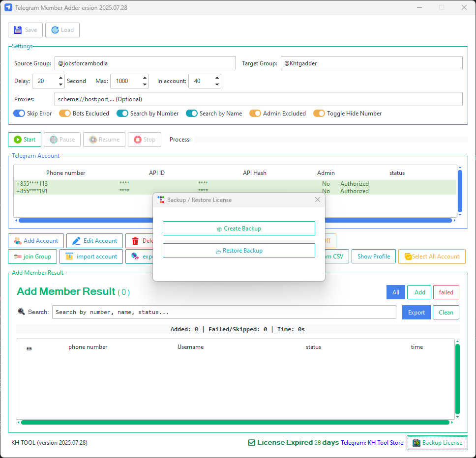Click the Backup License icon at bottom right

(x=416, y=443)
